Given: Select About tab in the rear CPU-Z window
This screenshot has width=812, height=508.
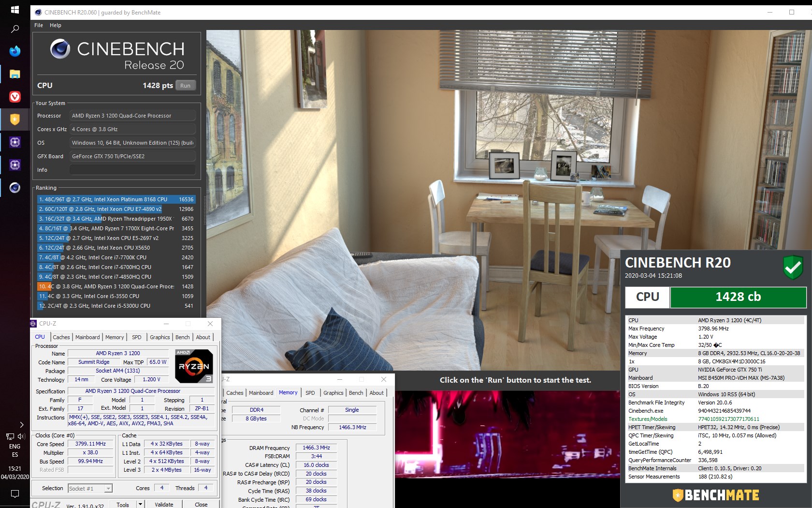Looking at the screenshot, I should [377, 393].
